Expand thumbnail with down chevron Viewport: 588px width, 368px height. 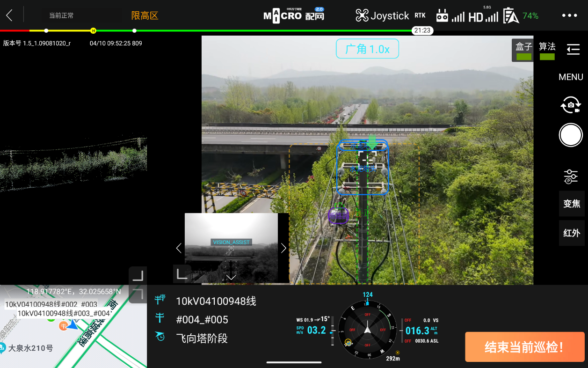(231, 277)
